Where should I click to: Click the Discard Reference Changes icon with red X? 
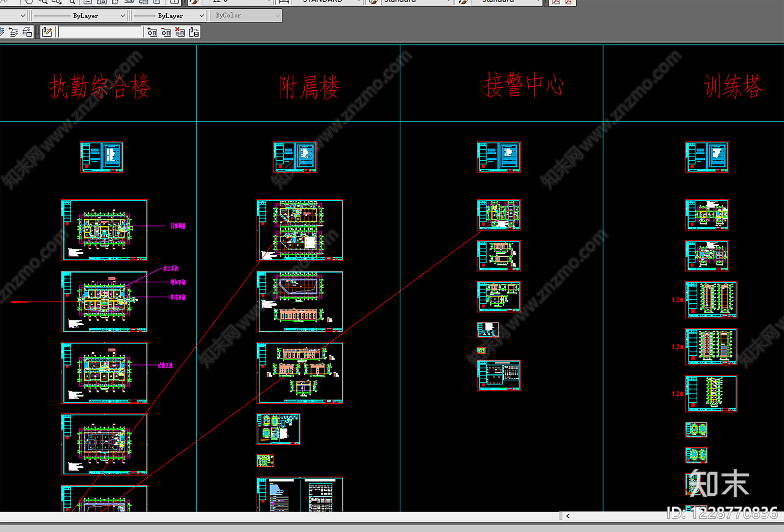click(x=180, y=32)
